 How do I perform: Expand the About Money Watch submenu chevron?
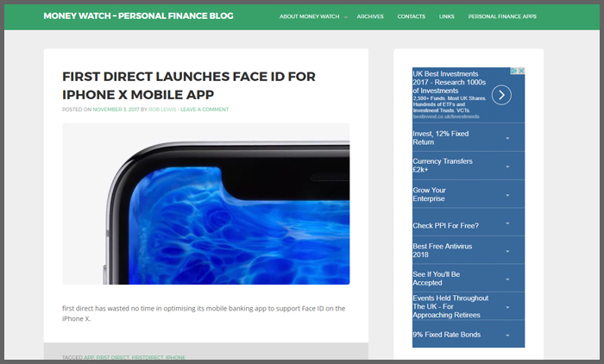[345, 17]
